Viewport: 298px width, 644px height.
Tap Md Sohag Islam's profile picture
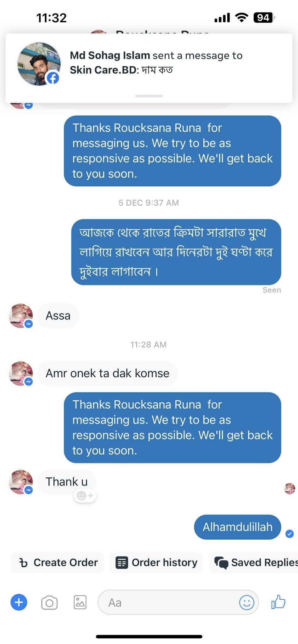click(x=39, y=64)
